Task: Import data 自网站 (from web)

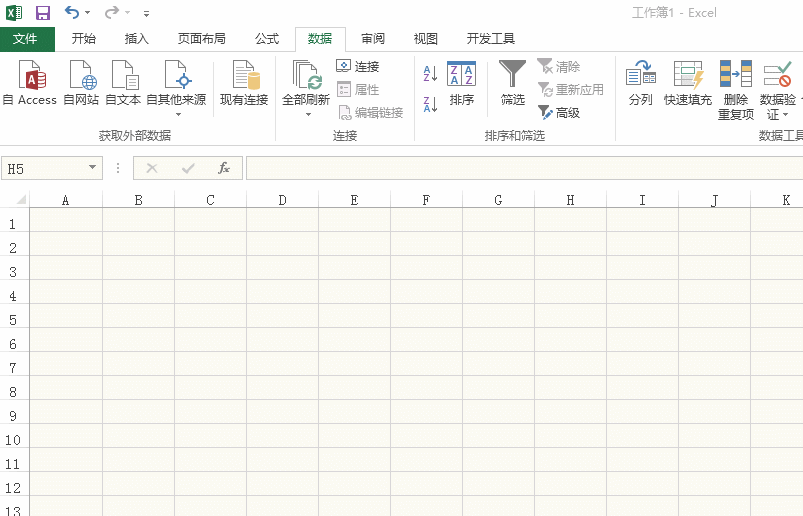Action: 81,83
